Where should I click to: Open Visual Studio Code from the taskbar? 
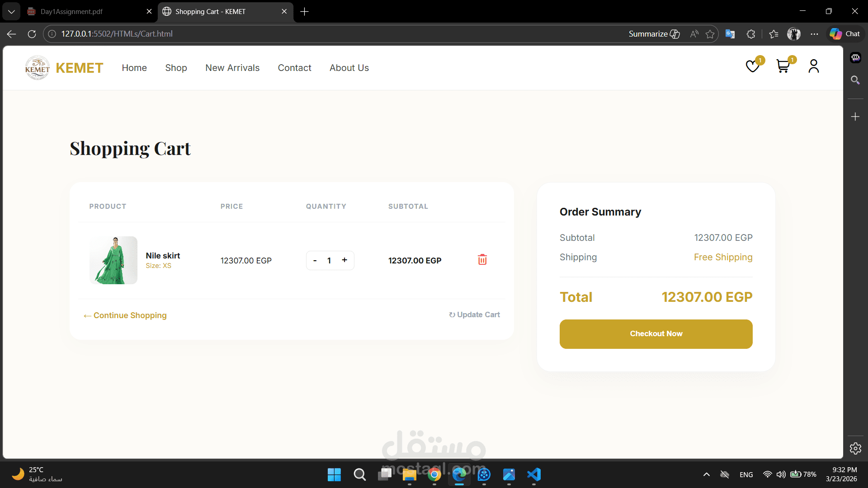coord(533,474)
